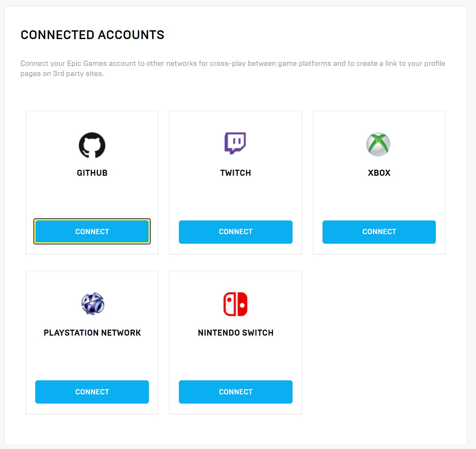
Task: Select the Twitch logo icon
Action: coord(235,144)
